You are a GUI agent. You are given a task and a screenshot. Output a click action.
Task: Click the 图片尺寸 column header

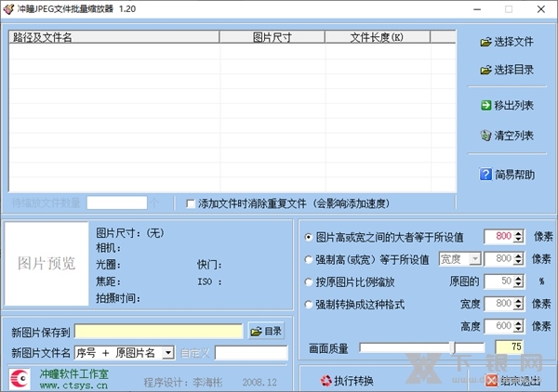click(x=272, y=37)
